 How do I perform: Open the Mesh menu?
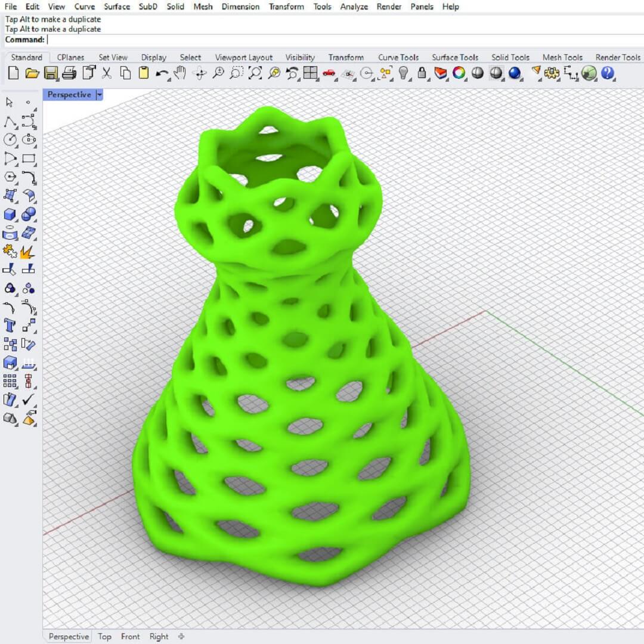(x=203, y=7)
